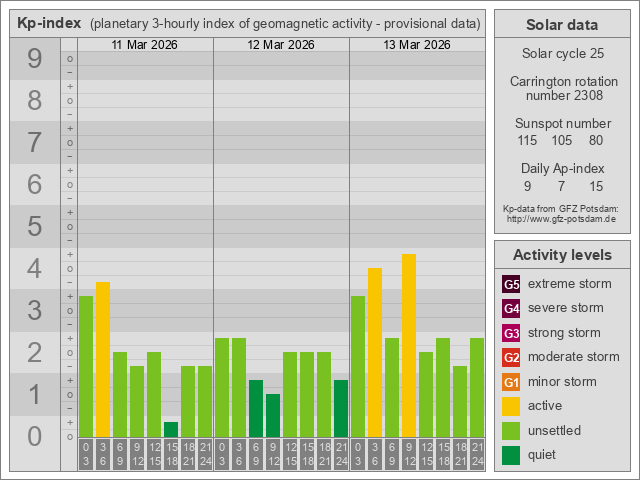Click the 13 Mar 2026 date header
The image size is (640, 480).
(x=417, y=45)
